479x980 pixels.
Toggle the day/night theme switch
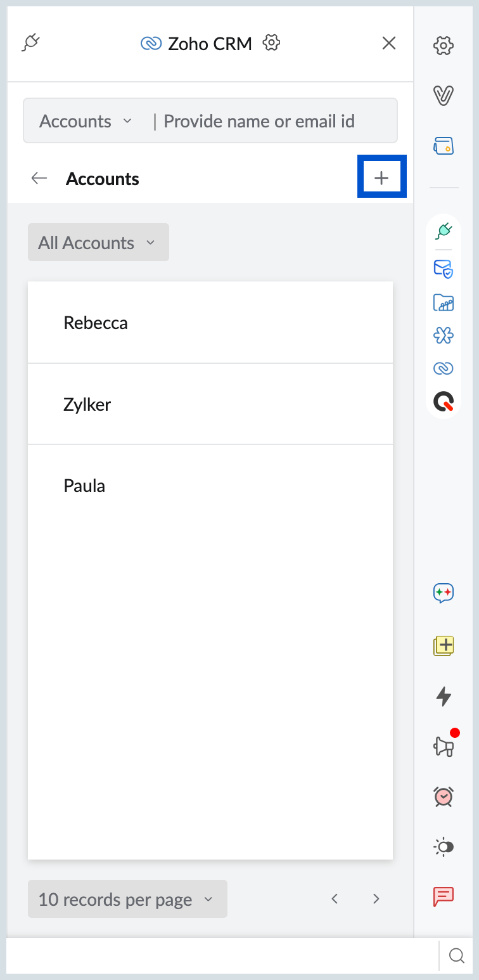click(444, 847)
